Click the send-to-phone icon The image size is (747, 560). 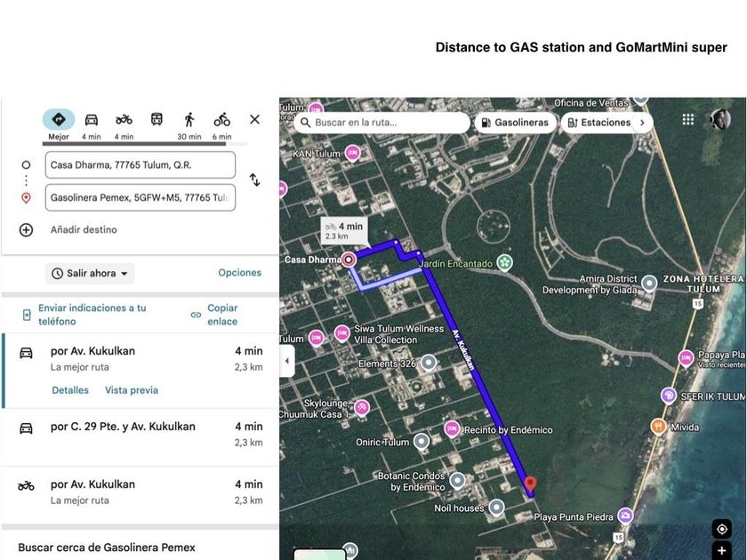point(27,315)
